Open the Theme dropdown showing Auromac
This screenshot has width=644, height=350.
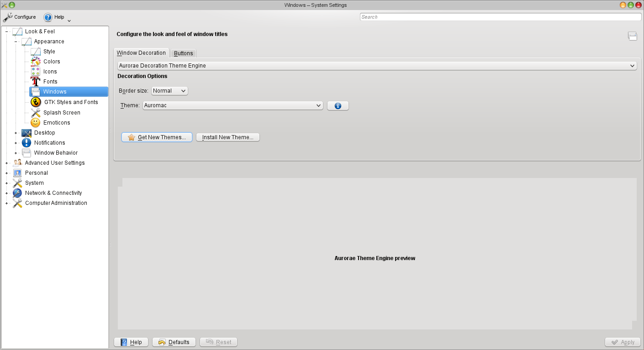tap(233, 105)
